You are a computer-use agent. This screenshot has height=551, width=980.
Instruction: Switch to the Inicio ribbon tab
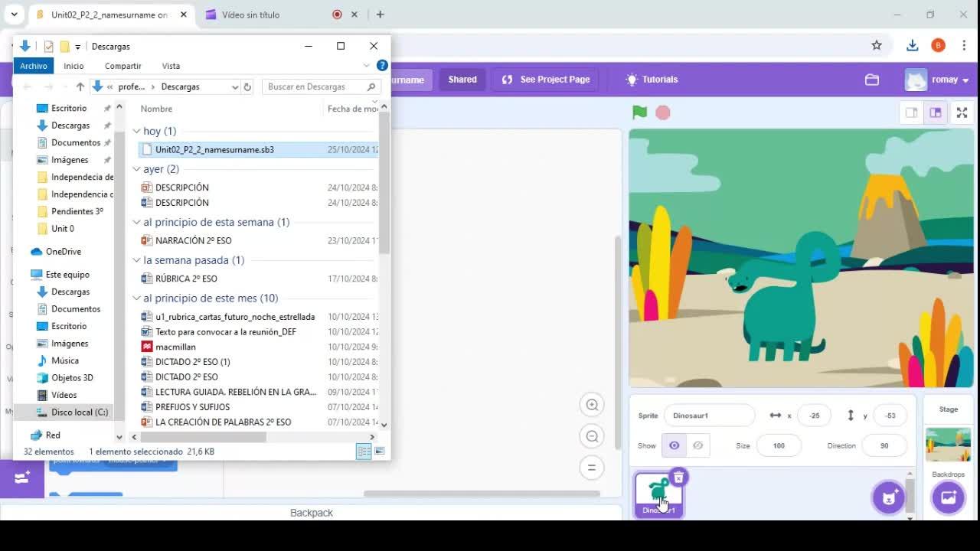73,66
